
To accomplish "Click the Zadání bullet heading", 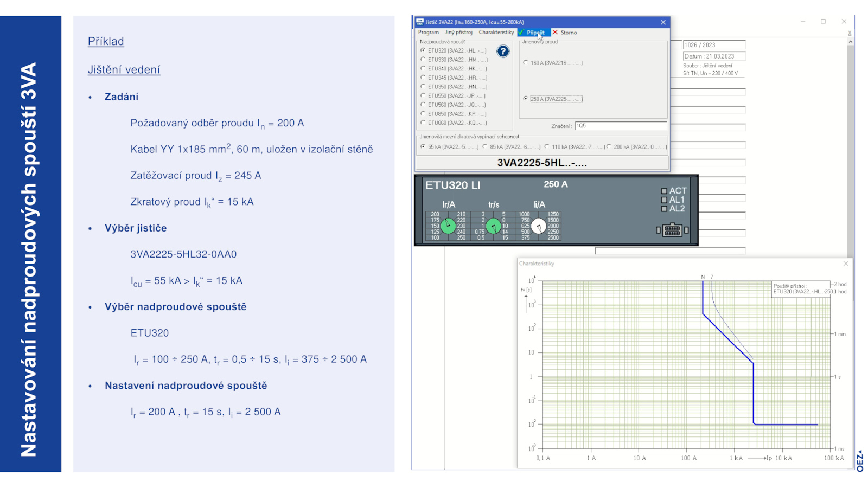I will (x=122, y=97).
